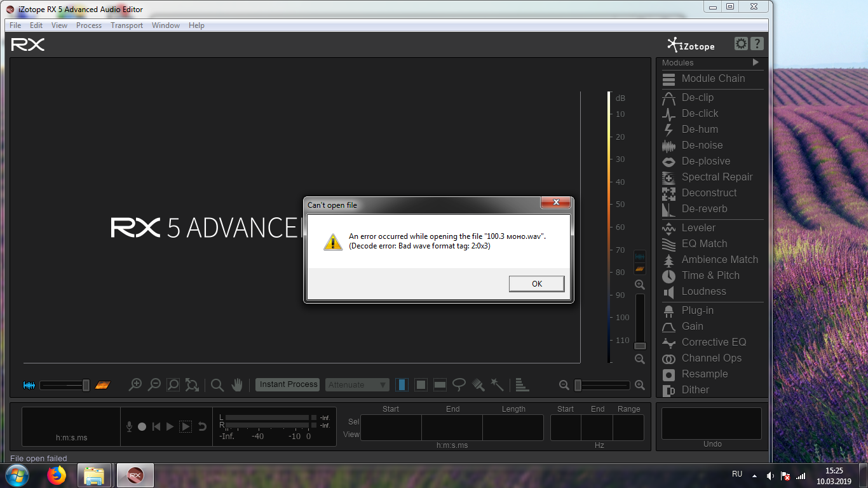The width and height of the screenshot is (868, 488).
Task: Show the spectrum analyzer
Action: coord(522,385)
